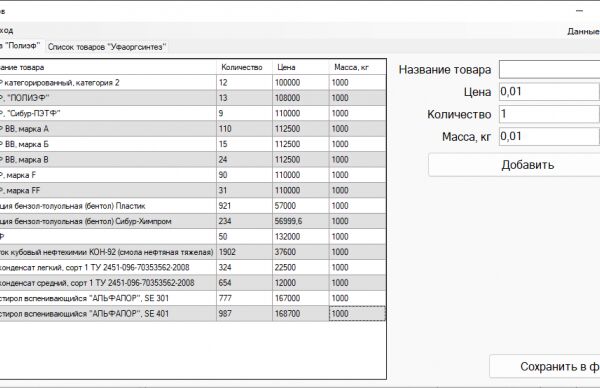Click price cell 100000

pos(300,83)
